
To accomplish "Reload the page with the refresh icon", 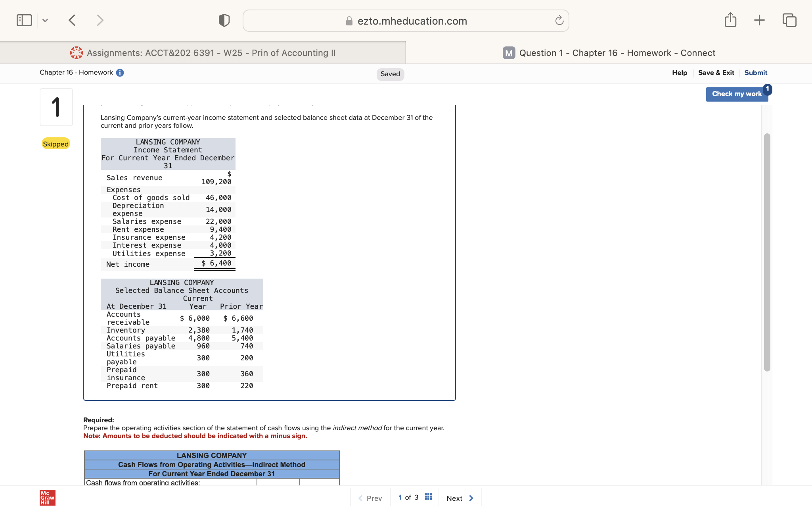I will (559, 21).
